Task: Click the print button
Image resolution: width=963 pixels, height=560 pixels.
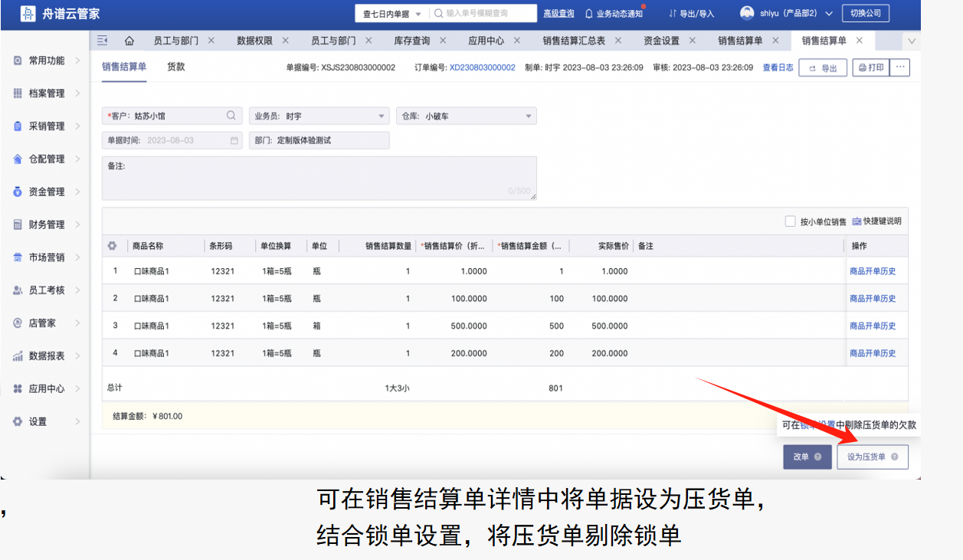Action: coord(871,67)
